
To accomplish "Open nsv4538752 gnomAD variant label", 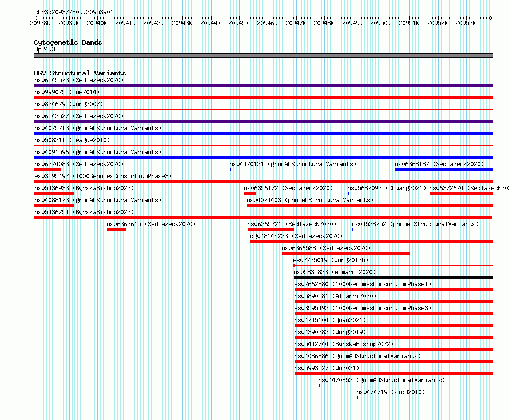I will click(x=415, y=224).
